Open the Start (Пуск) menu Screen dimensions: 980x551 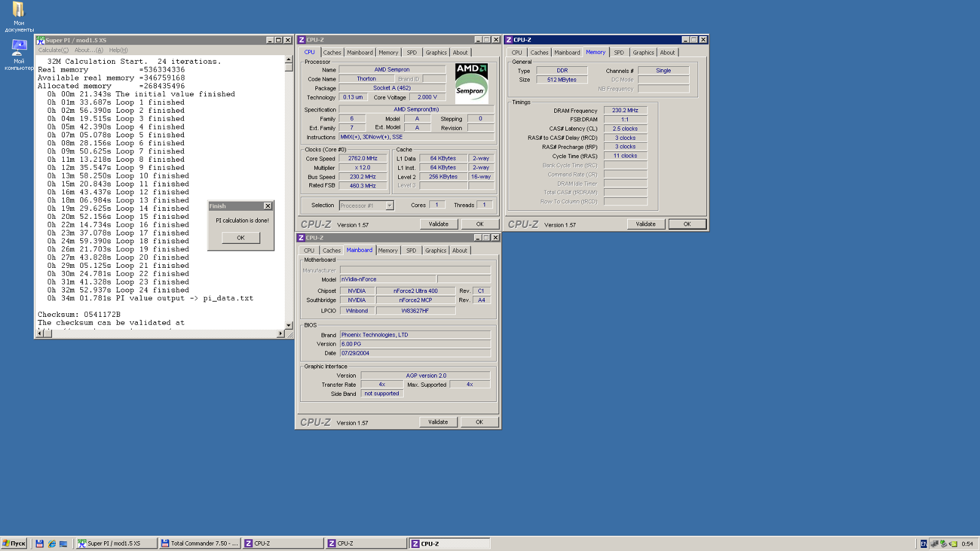(x=14, y=544)
